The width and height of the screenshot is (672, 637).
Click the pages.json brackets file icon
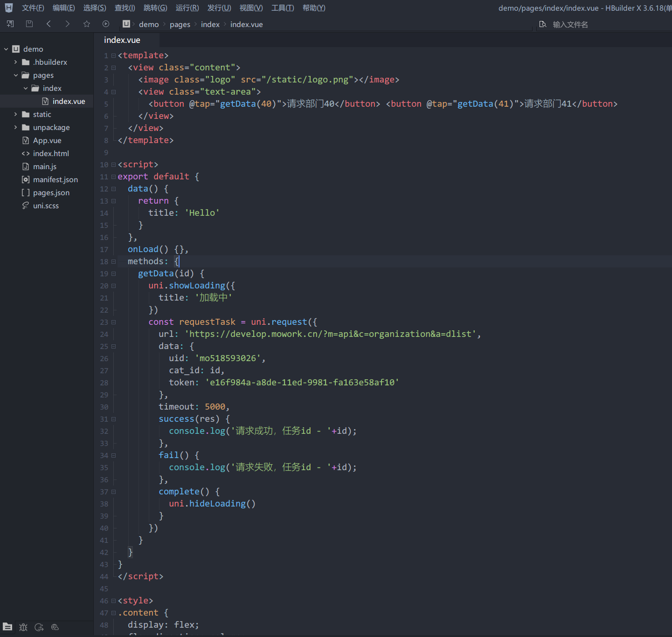pyautogui.click(x=26, y=192)
